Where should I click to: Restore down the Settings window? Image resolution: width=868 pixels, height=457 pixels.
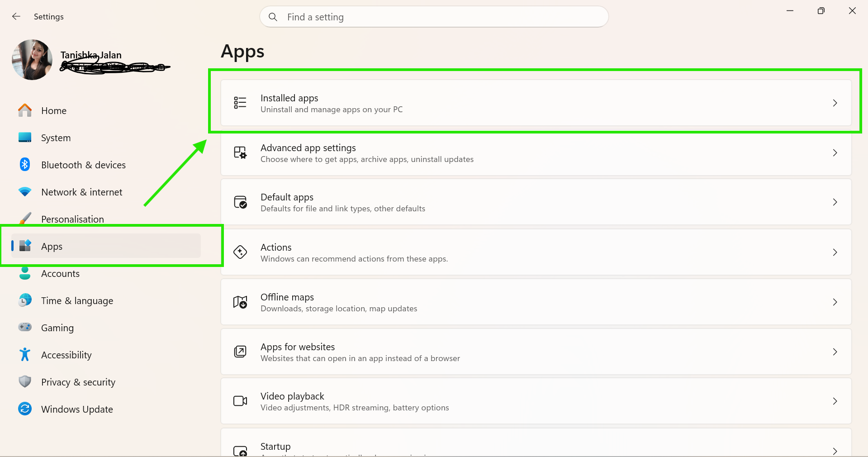pyautogui.click(x=821, y=11)
